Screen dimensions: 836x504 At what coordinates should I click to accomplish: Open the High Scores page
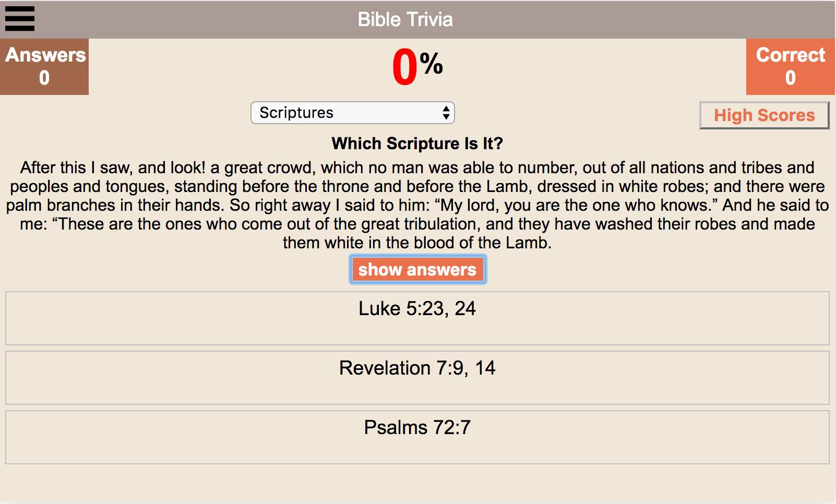point(763,115)
